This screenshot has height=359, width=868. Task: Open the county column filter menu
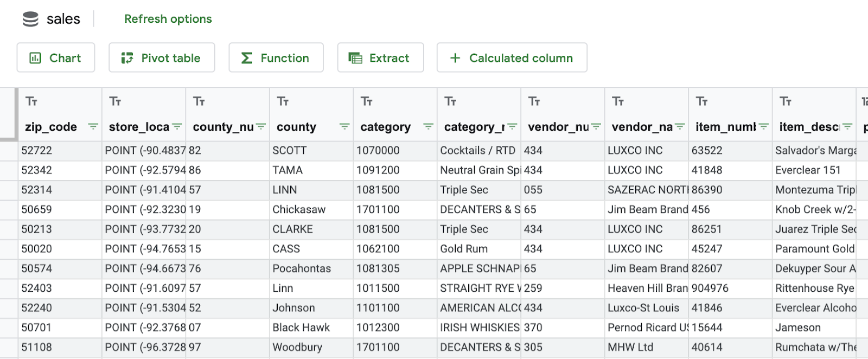(x=344, y=127)
